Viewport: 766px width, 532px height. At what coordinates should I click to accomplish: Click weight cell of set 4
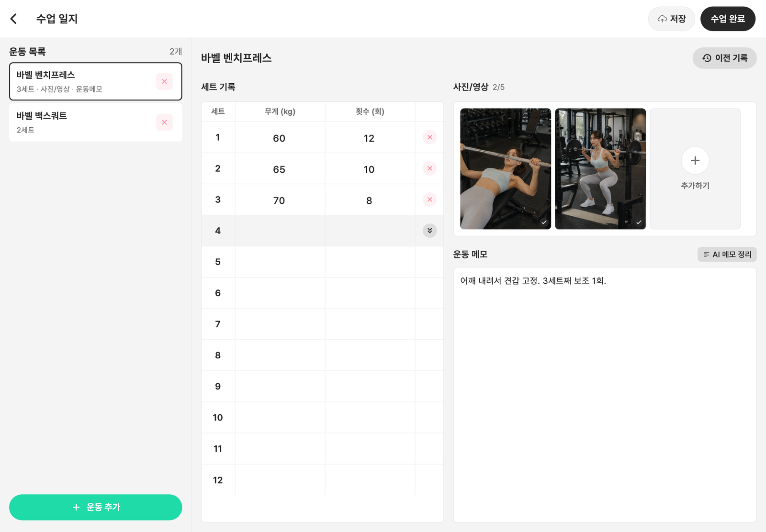click(x=280, y=231)
